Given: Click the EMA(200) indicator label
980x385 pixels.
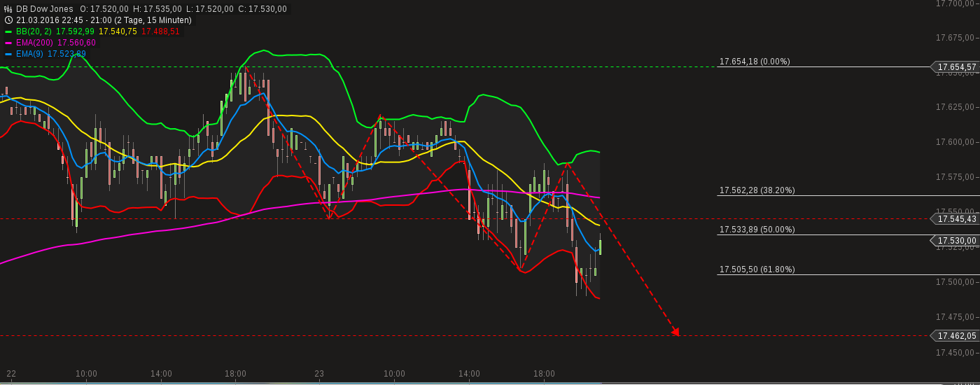Looking at the screenshot, I should (34, 43).
